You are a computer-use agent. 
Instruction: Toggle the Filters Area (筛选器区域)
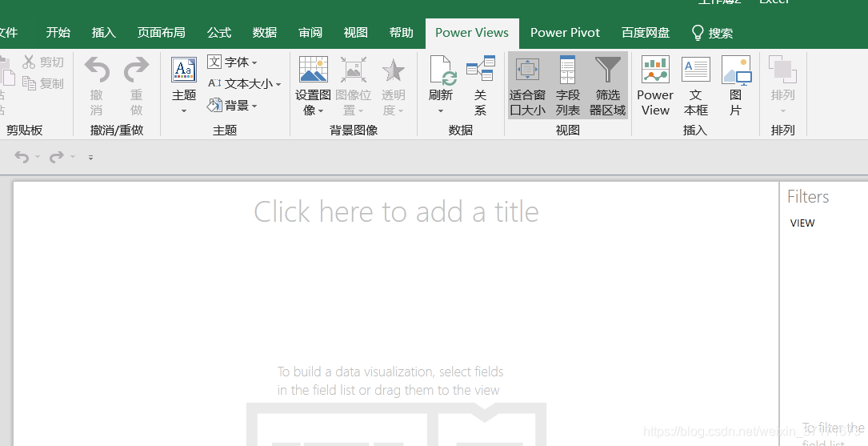click(608, 86)
